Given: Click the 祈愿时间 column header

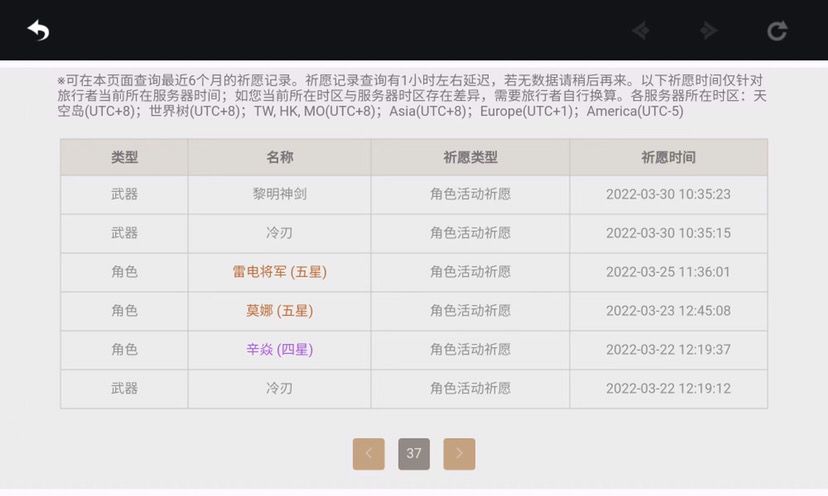Looking at the screenshot, I should pos(668,157).
